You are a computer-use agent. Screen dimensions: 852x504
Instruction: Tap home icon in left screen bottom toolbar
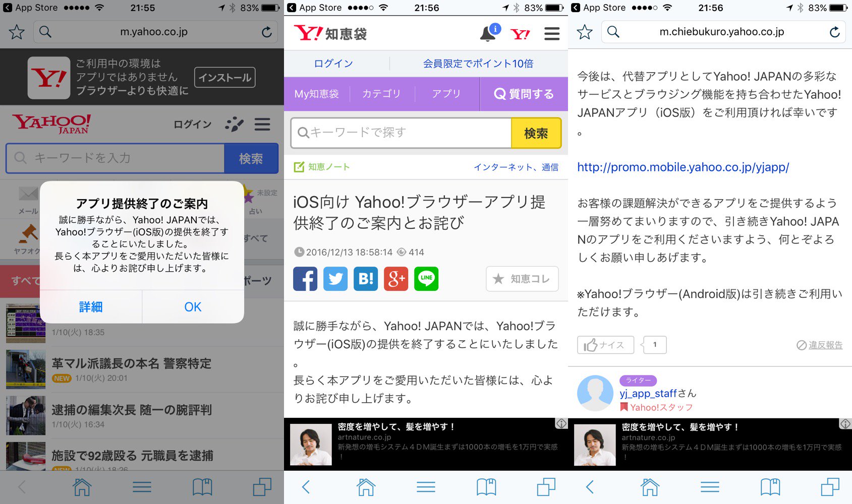pyautogui.click(x=82, y=487)
